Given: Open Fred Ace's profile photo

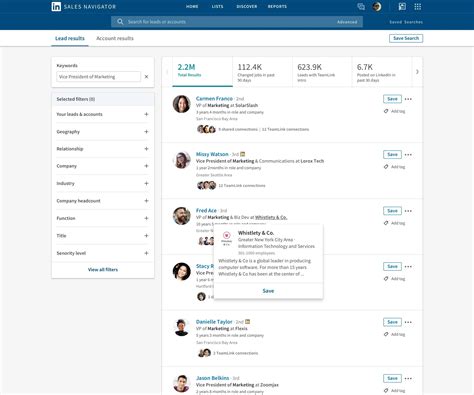Looking at the screenshot, I should click(182, 216).
